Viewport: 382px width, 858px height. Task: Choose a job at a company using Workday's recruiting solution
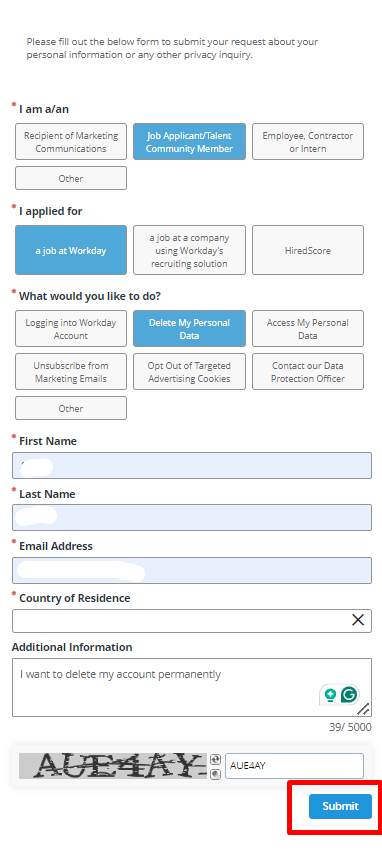click(189, 251)
